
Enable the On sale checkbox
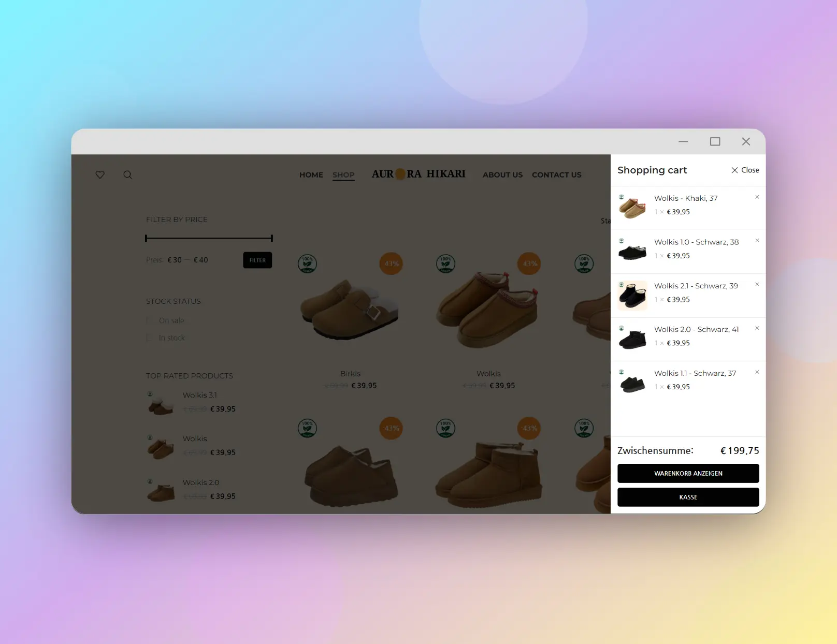pyautogui.click(x=150, y=320)
